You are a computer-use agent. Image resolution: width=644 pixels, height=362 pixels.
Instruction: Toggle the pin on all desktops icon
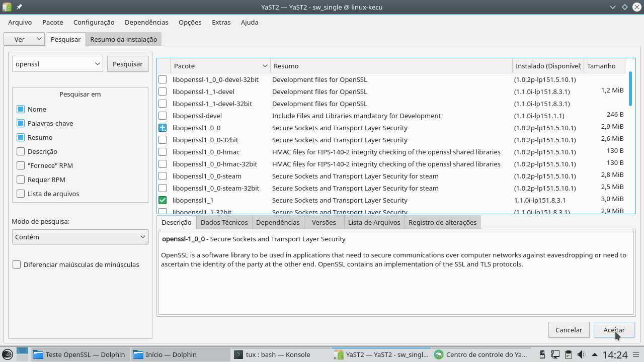click(x=19, y=7)
